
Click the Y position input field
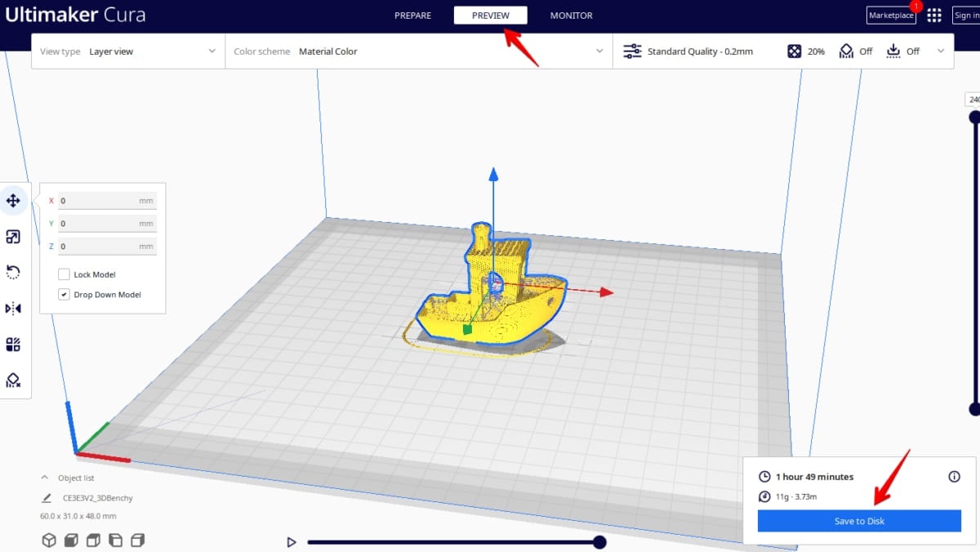pos(107,224)
